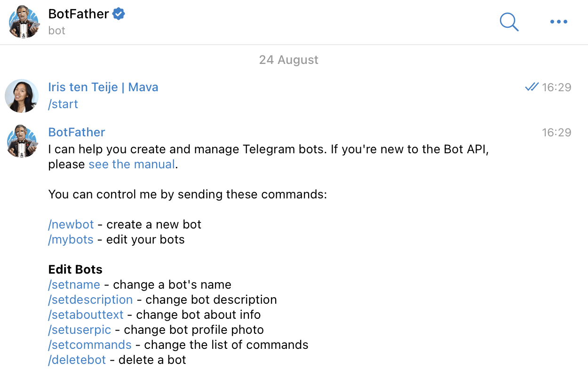588x378 pixels.
Task: Click the /setcommands command
Action: [90, 345]
